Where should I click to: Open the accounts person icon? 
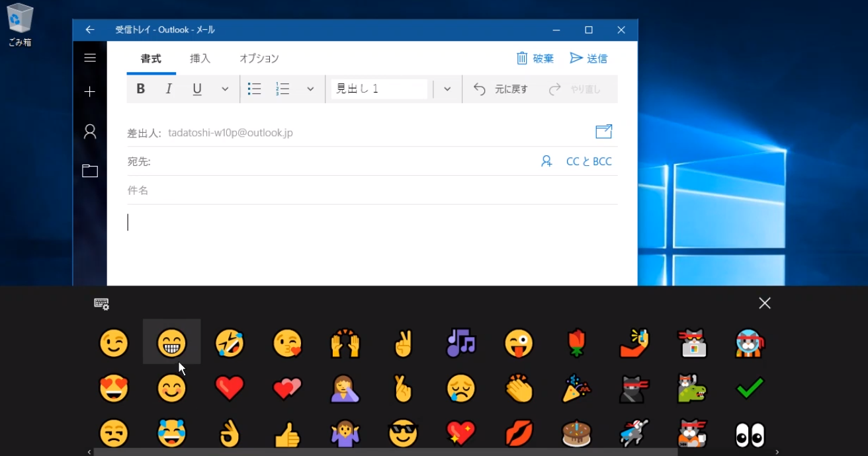click(90, 132)
